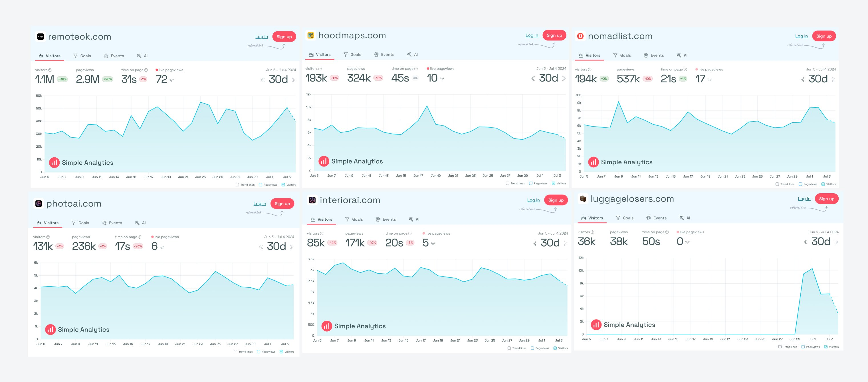Go to previous 30d period in photoai panel
Screen dimensions: 868x382
(x=261, y=247)
